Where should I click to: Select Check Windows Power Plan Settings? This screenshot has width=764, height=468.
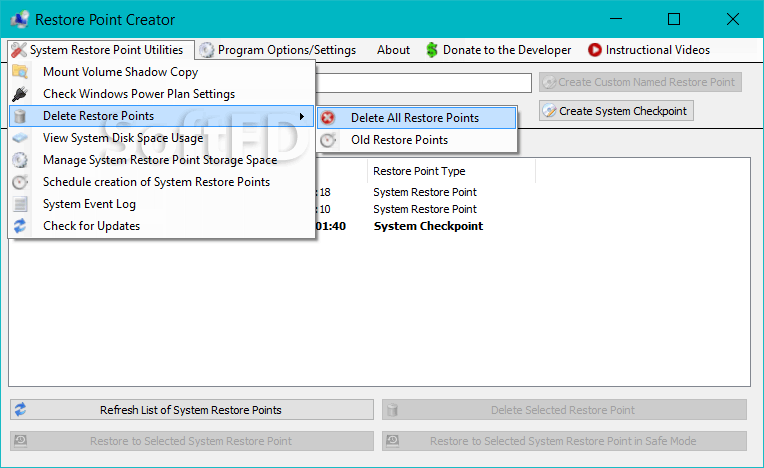pyautogui.click(x=161, y=94)
